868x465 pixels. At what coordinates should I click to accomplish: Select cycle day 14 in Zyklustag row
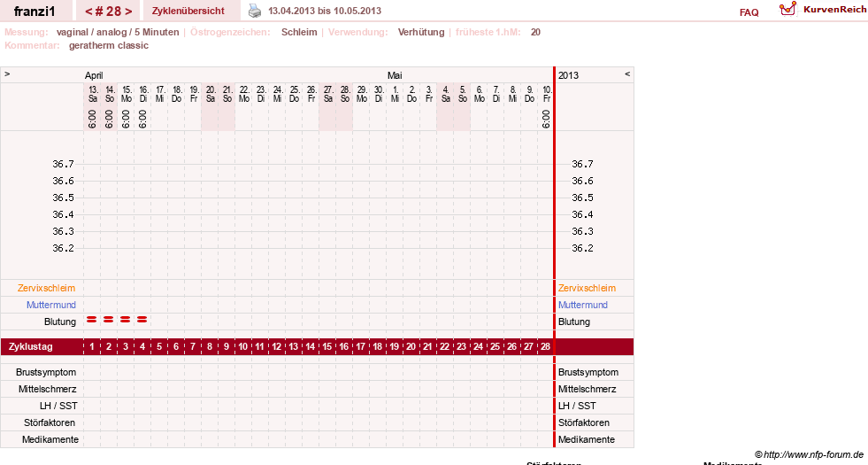pyautogui.click(x=310, y=347)
